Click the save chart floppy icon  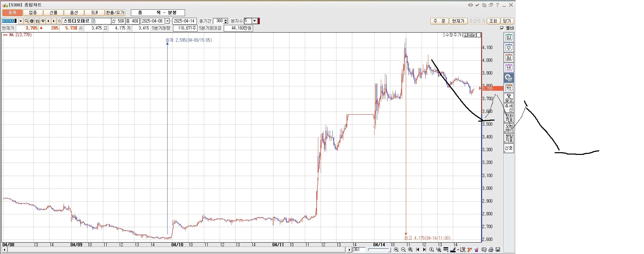pyautogui.click(x=498, y=250)
